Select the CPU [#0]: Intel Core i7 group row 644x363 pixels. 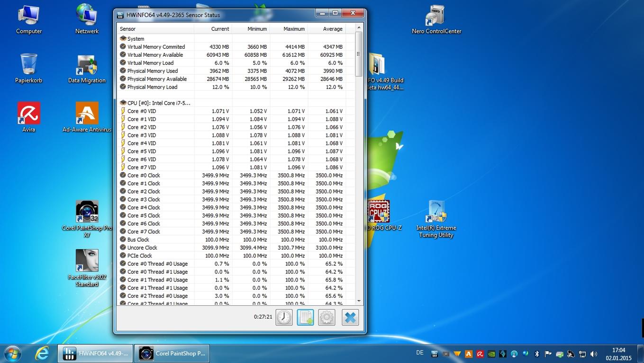coord(231,103)
